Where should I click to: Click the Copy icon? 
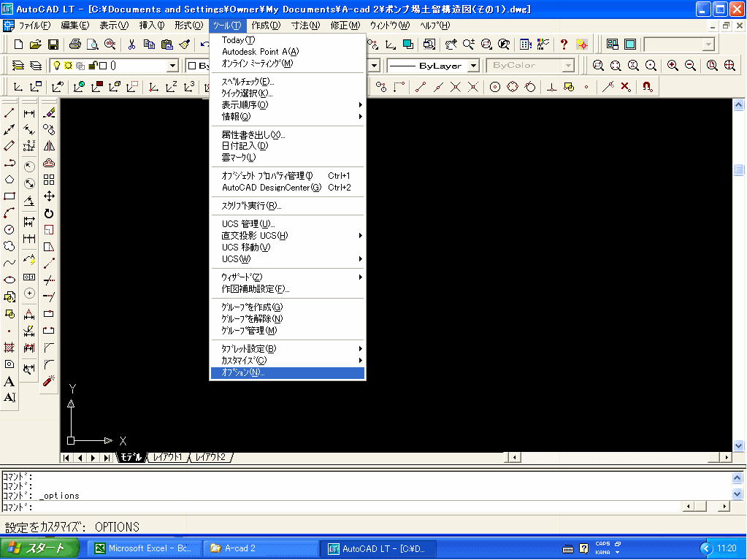point(149,45)
